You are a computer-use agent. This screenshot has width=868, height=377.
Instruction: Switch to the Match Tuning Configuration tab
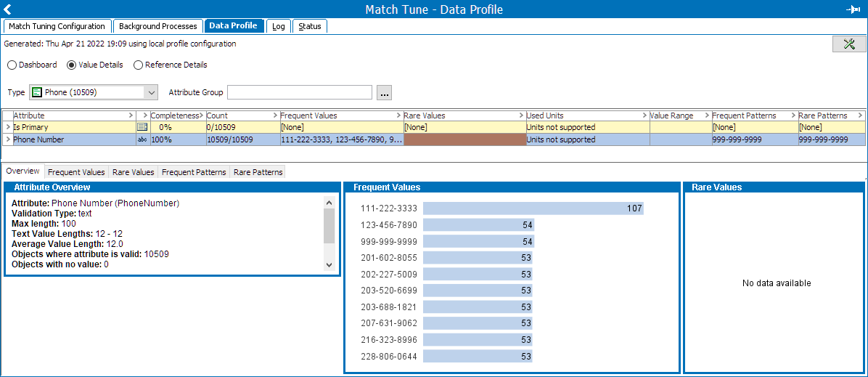pos(57,26)
